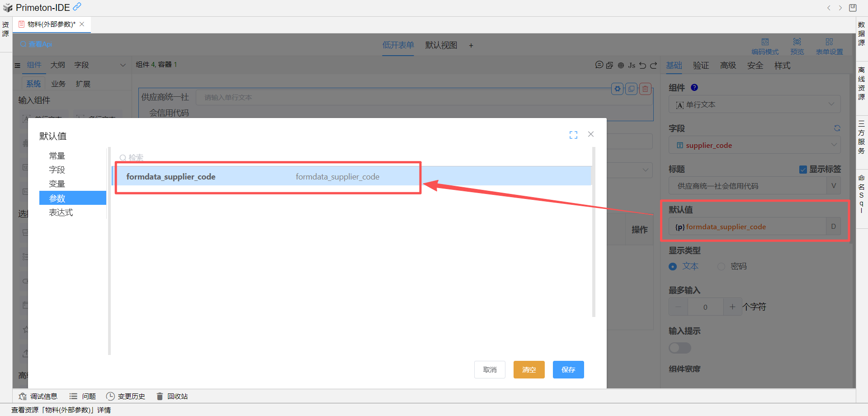Click the back arrow at top right
The width and height of the screenshot is (868, 416).
(x=829, y=8)
